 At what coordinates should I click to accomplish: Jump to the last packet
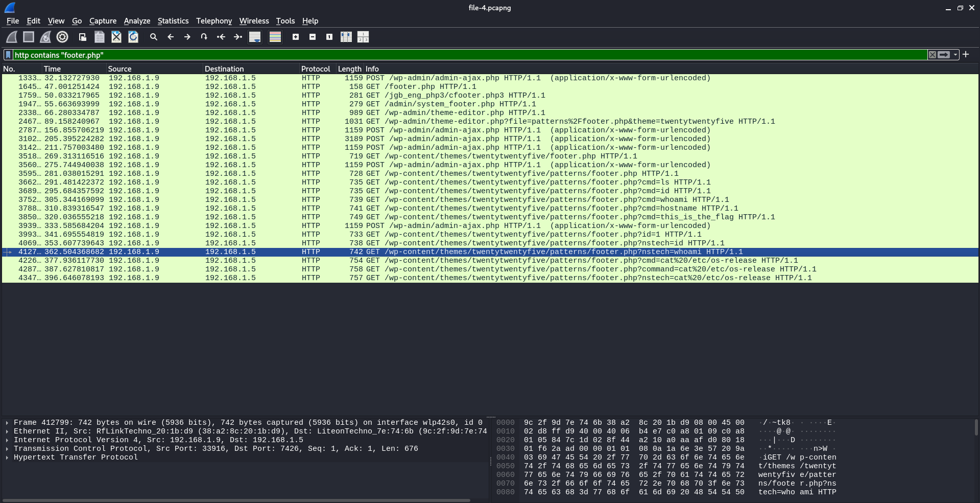tap(237, 37)
